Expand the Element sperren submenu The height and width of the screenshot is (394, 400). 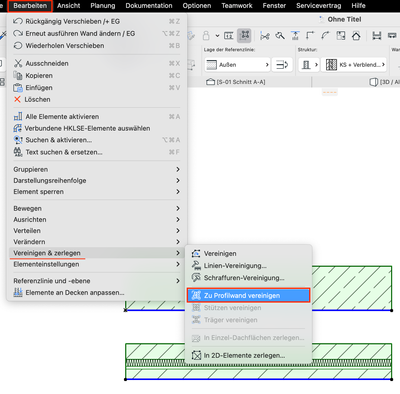point(97,192)
